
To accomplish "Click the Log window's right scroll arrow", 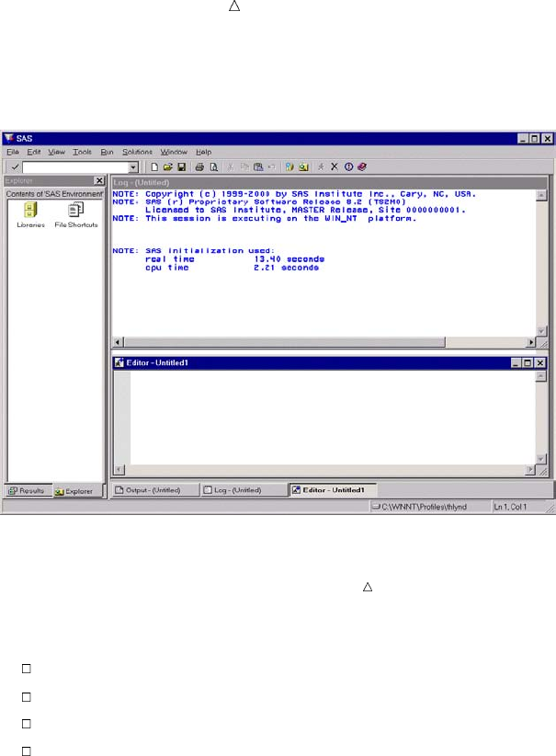I will [x=531, y=342].
